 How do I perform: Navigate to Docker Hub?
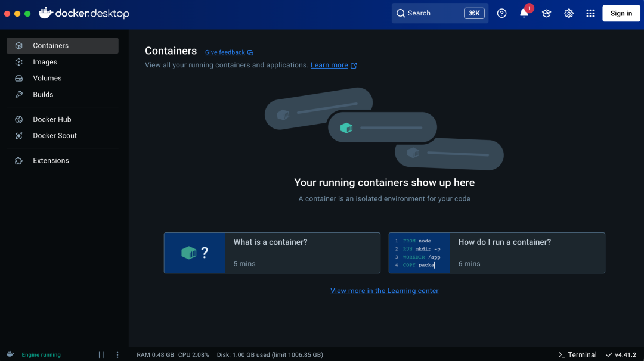(63, 119)
